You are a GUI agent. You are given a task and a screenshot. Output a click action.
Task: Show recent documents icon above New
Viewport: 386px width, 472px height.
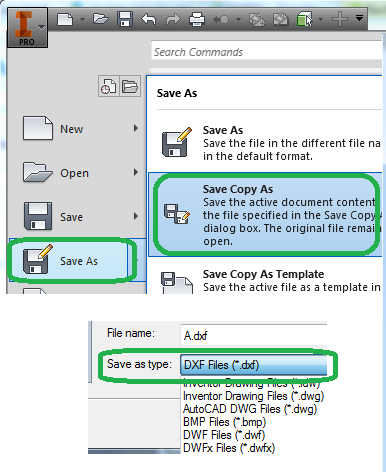pos(108,86)
